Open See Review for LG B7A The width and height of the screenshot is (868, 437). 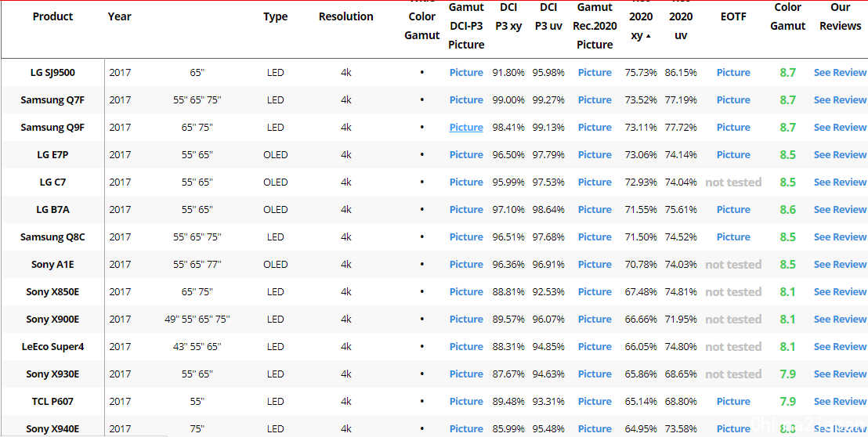(840, 210)
